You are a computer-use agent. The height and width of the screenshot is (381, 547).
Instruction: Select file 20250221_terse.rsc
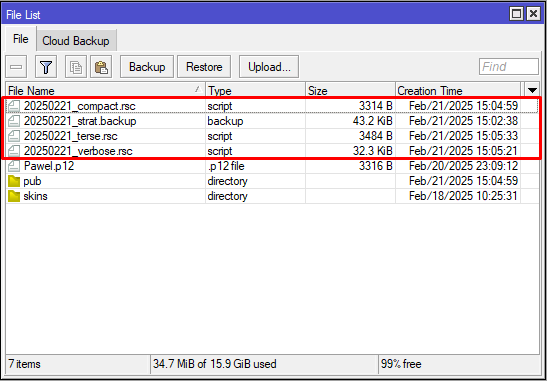coord(71,136)
